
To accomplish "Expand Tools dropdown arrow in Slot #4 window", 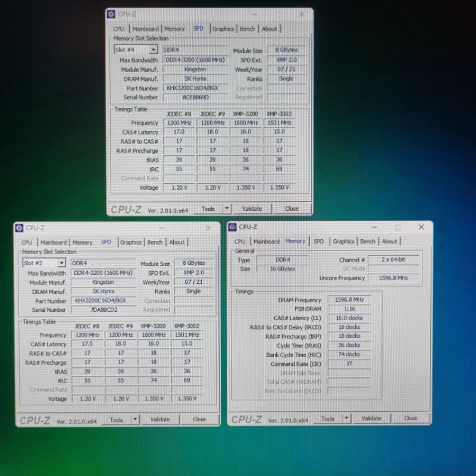I will (227, 209).
